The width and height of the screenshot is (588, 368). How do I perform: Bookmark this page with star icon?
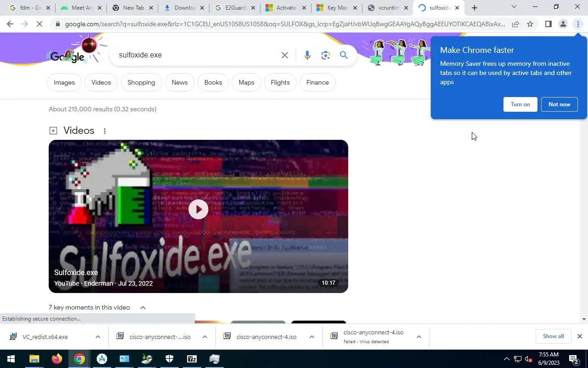(x=530, y=24)
